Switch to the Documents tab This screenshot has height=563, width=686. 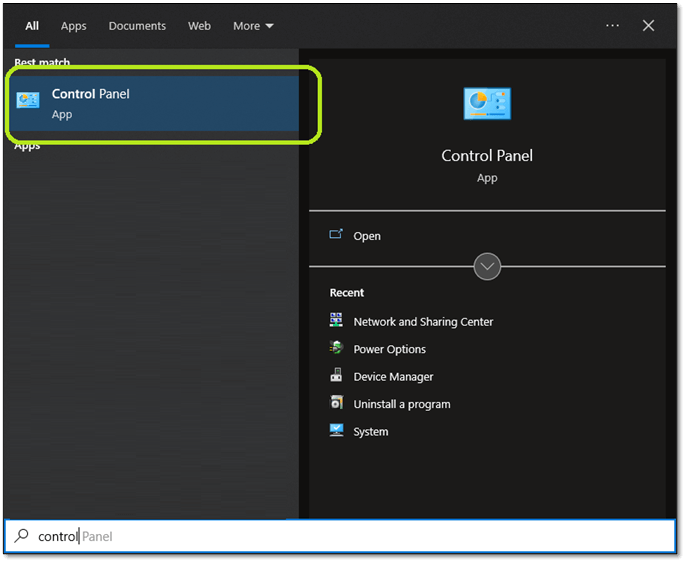point(137,26)
